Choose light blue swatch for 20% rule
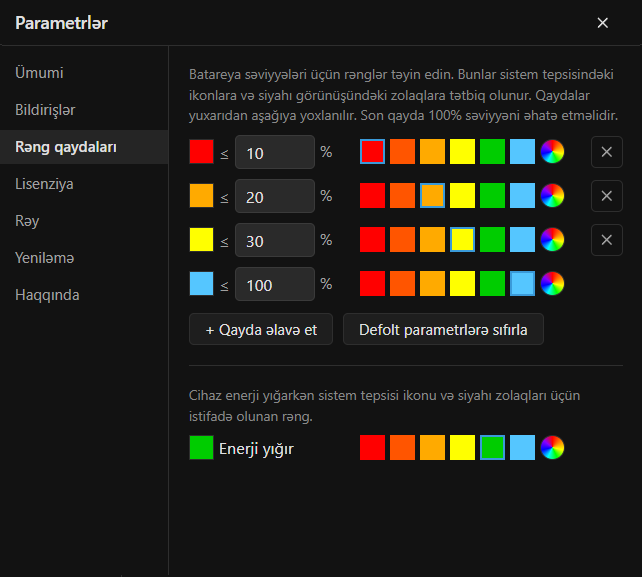 point(522,196)
